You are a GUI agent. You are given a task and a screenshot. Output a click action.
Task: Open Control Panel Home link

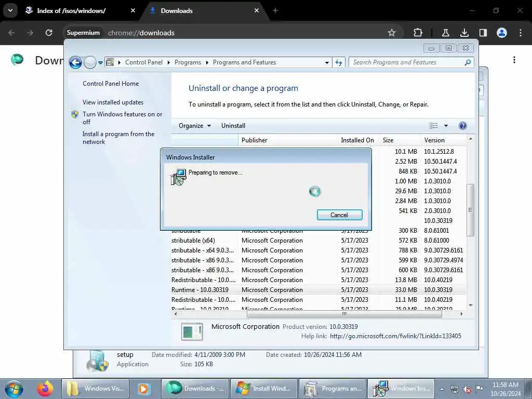pos(111,84)
